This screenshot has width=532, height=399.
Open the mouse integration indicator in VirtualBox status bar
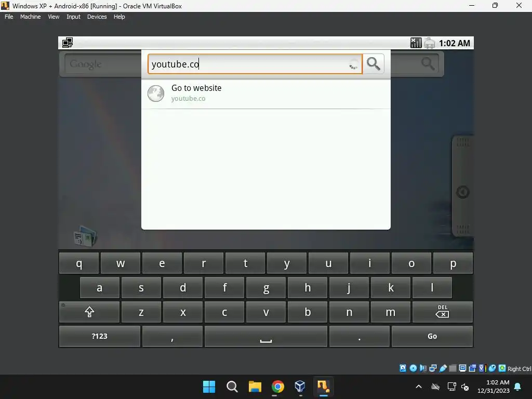(x=493, y=368)
